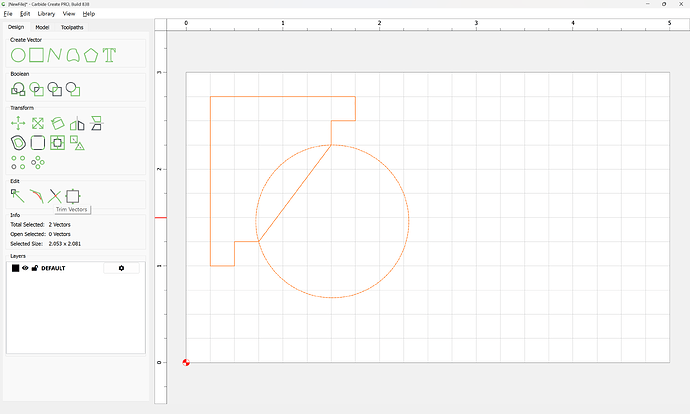Open the File menu
Image resolution: width=690 pixels, height=414 pixels.
coord(8,14)
